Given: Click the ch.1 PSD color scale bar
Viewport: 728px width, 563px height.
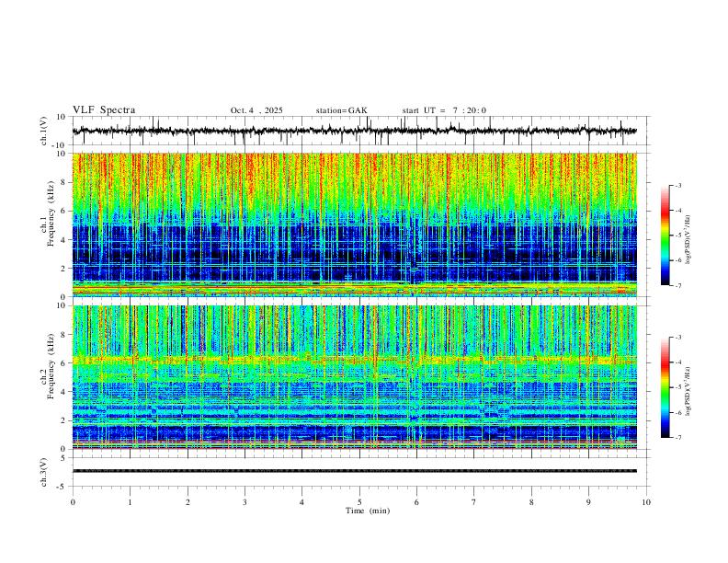Looking at the screenshot, I should pyautogui.click(x=665, y=236).
